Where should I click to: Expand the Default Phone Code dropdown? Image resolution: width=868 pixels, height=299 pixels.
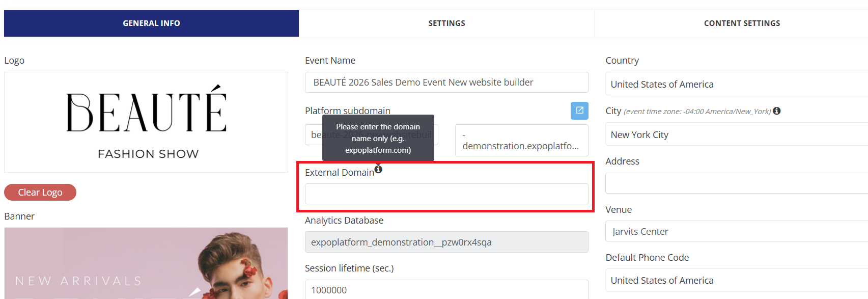tap(736, 281)
